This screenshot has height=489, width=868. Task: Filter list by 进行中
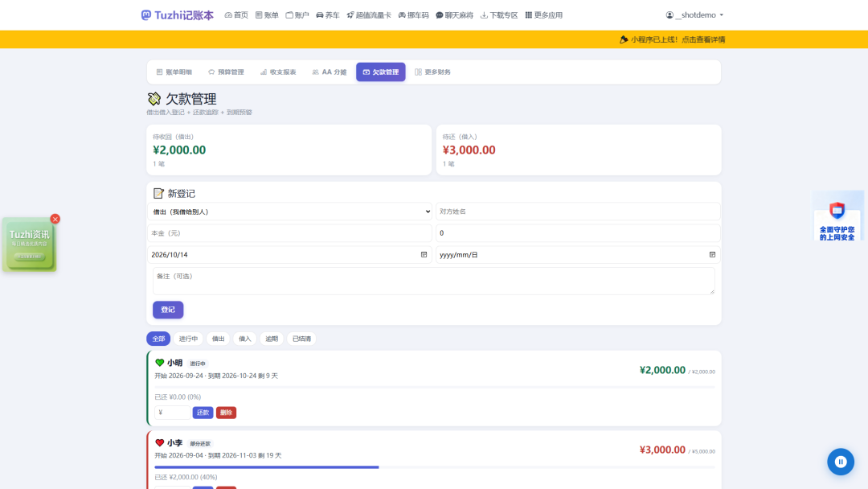(188, 339)
